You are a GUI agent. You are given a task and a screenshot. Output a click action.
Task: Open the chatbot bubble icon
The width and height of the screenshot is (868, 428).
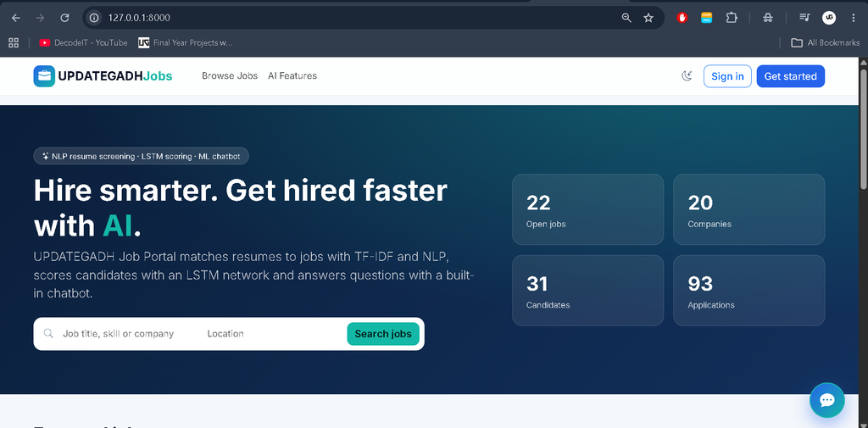coord(827,400)
